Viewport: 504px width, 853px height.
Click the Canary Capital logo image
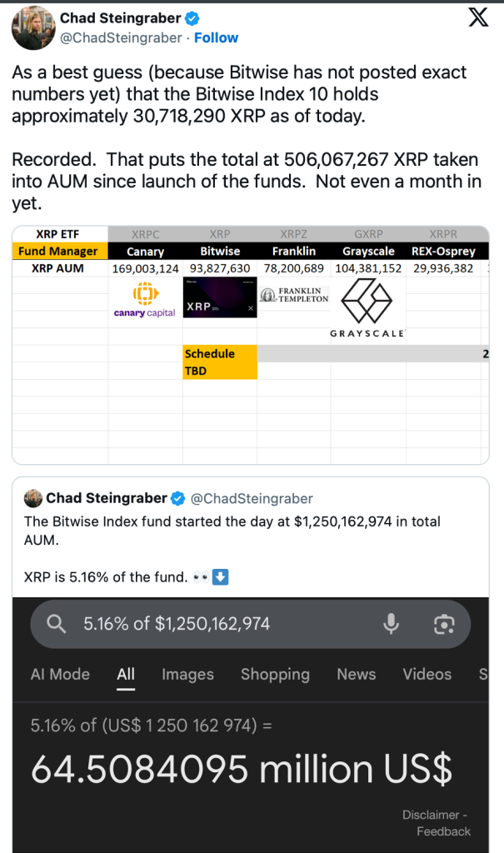point(145,300)
